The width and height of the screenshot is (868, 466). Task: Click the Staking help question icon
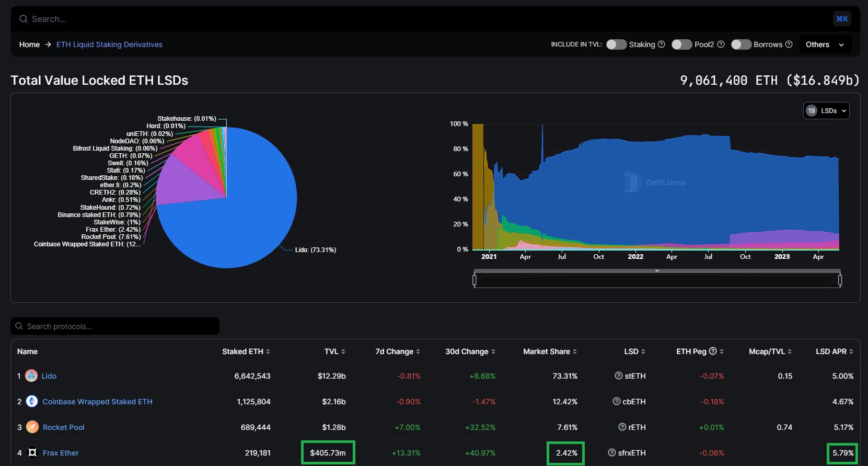[661, 44]
